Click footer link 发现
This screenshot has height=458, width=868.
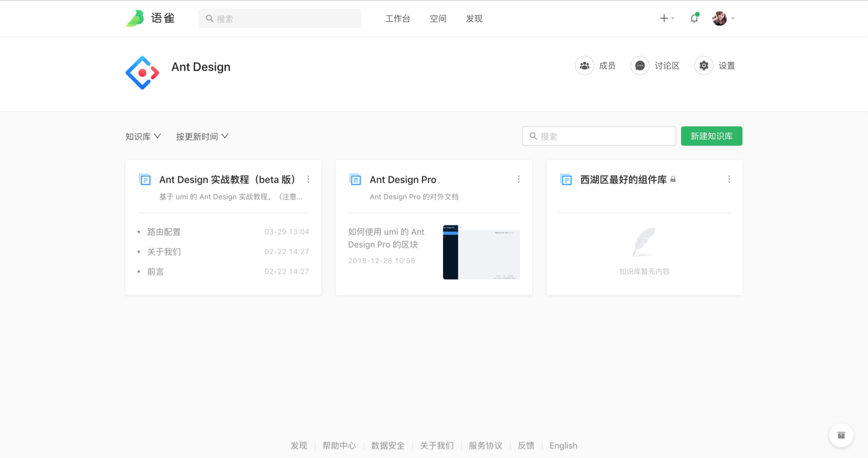(x=299, y=446)
